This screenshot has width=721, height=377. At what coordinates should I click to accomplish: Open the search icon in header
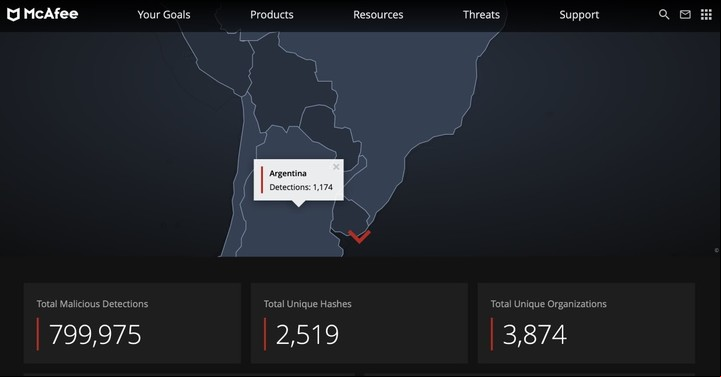[664, 15]
